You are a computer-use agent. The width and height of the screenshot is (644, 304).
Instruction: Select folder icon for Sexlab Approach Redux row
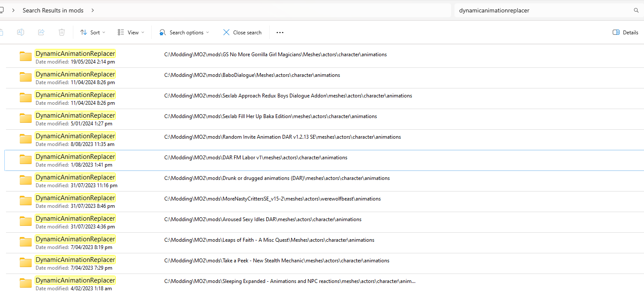pyautogui.click(x=26, y=97)
